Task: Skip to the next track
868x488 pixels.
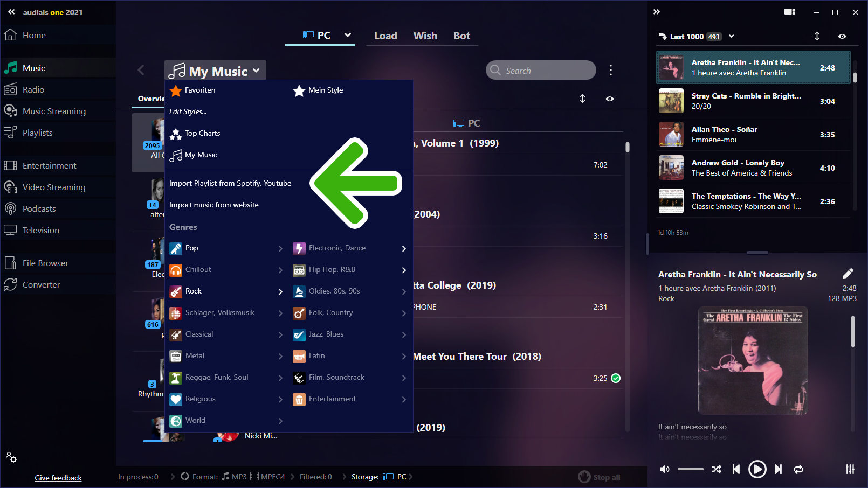Action: 778,469
